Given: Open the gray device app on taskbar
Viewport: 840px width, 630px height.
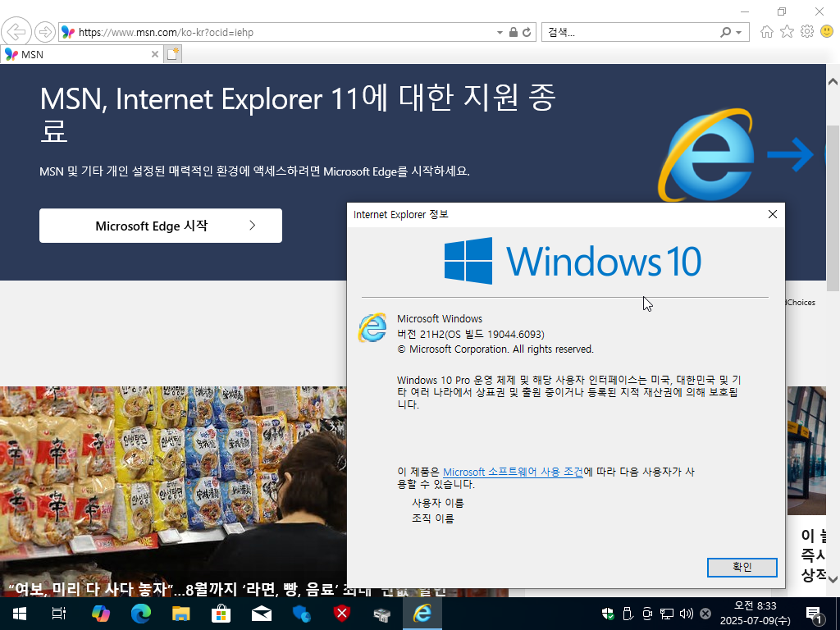Looking at the screenshot, I should point(382,614).
